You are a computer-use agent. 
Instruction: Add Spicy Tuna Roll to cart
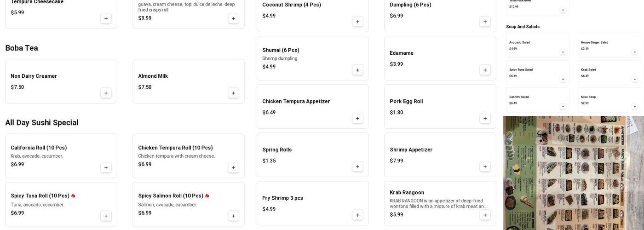106,216
